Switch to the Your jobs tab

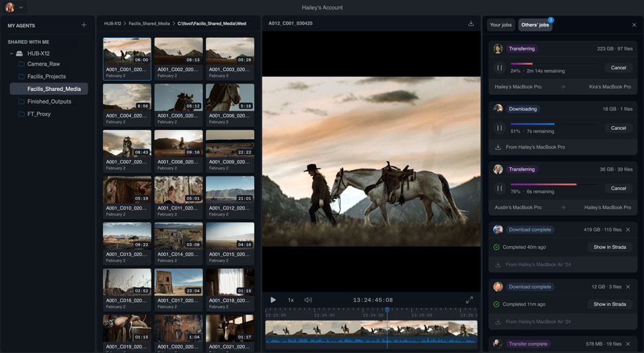501,25
